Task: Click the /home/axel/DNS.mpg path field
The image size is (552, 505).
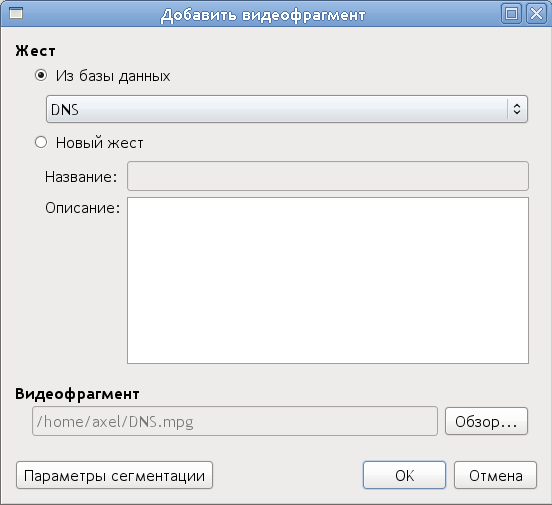Action: click(235, 421)
